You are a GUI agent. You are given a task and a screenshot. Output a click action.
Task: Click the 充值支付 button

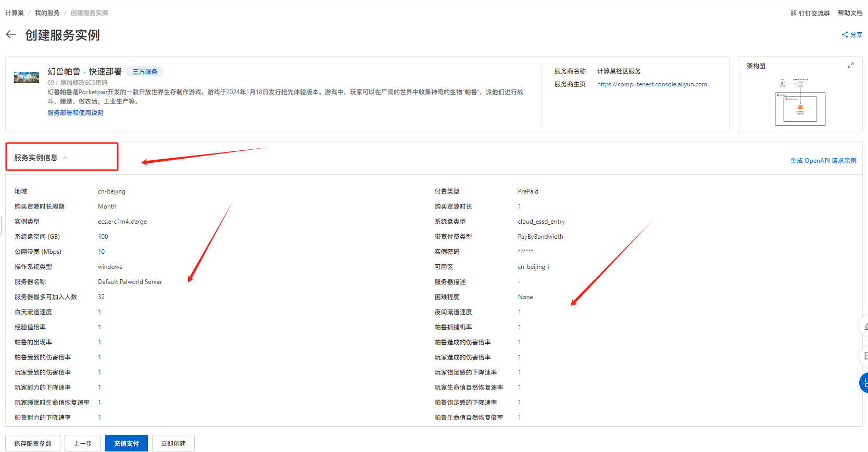(127, 443)
